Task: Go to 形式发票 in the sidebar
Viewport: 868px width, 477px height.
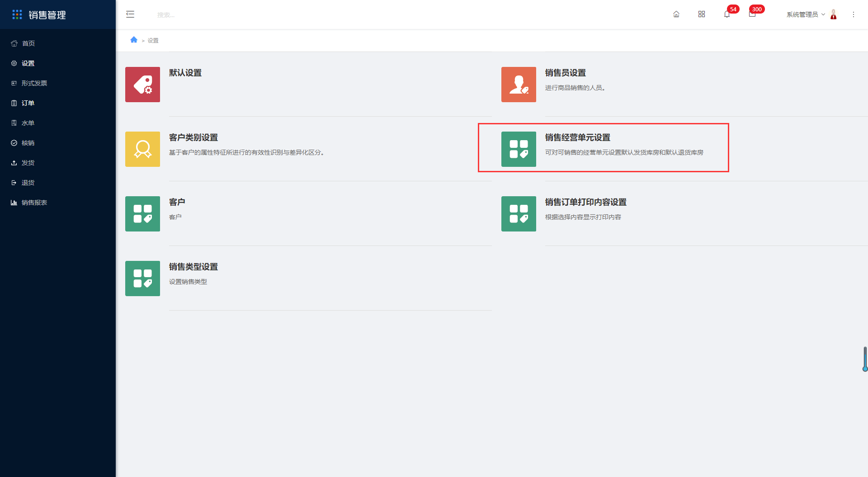Action: tap(58, 83)
